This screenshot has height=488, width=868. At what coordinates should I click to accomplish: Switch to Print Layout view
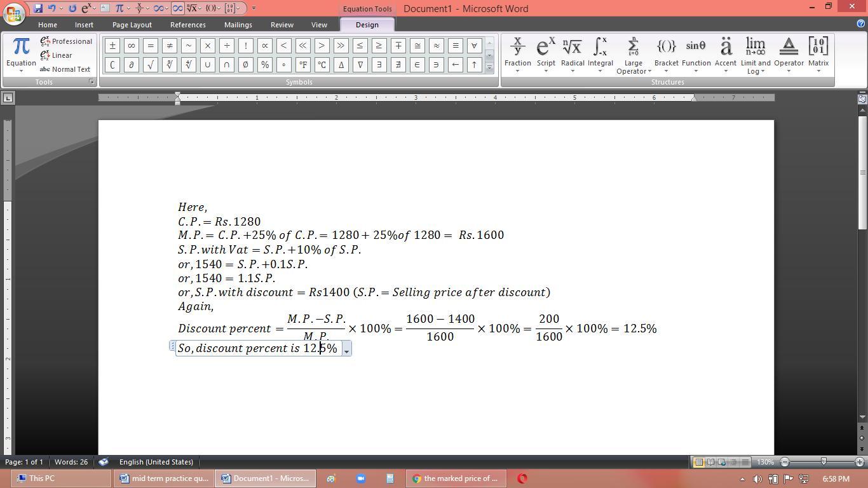(699, 462)
